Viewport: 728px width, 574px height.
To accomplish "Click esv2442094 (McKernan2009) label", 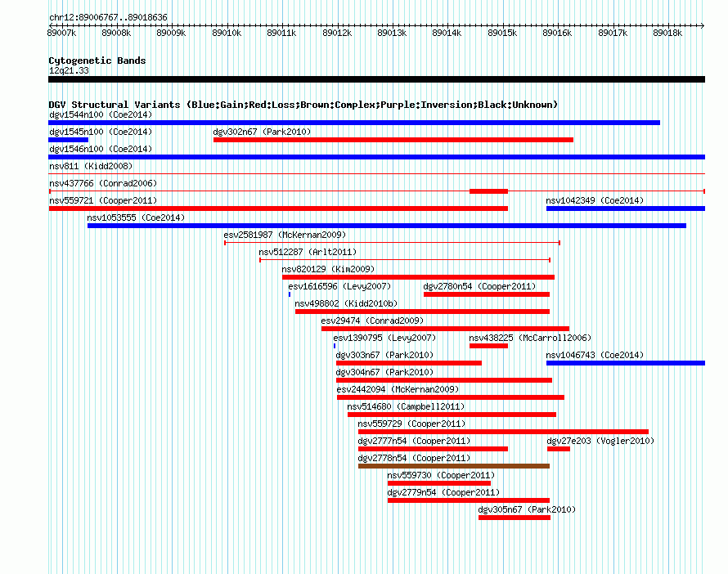I will pos(398,389).
